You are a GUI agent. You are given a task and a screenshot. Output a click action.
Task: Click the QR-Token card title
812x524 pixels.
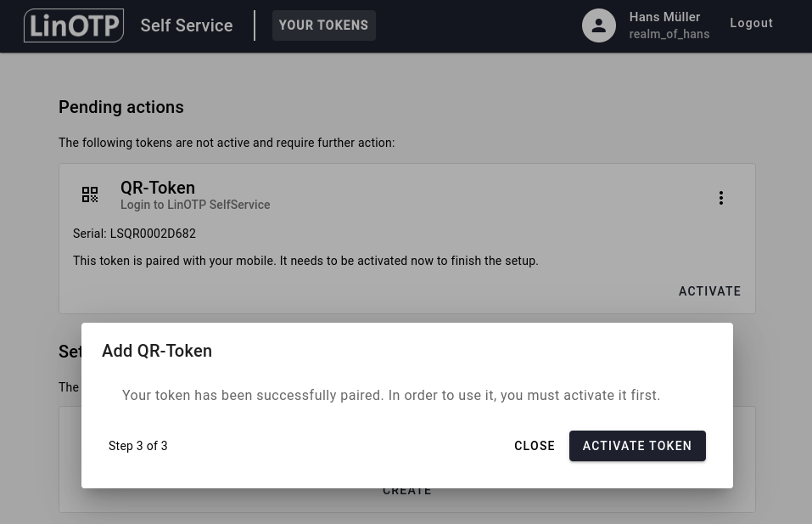pyautogui.click(x=158, y=188)
